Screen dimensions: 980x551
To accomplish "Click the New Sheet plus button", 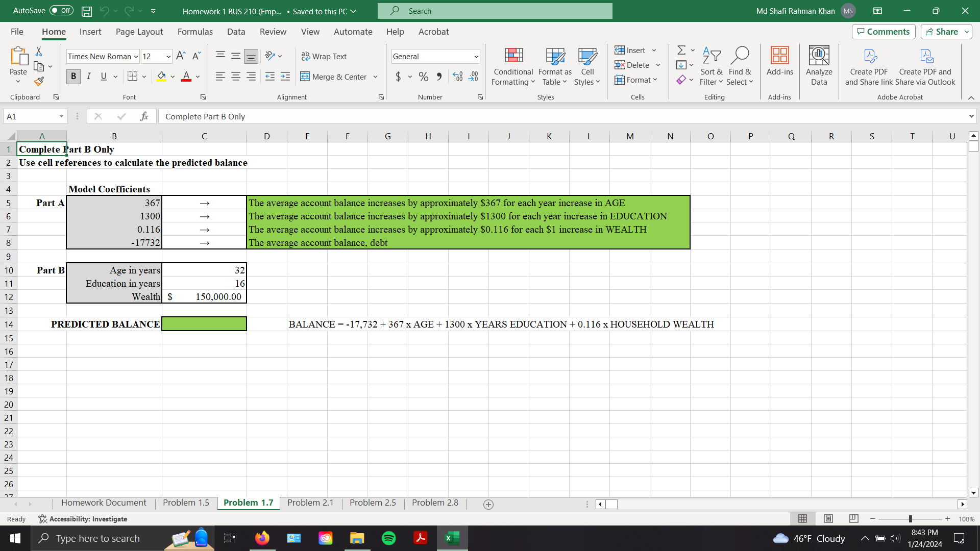I will (x=488, y=504).
